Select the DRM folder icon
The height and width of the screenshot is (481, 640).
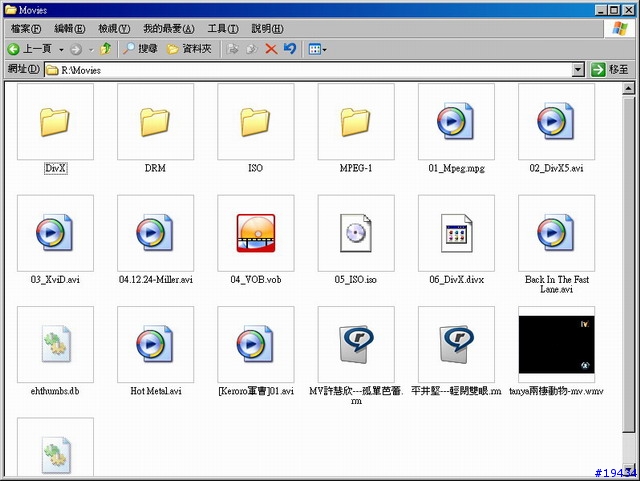[155, 122]
